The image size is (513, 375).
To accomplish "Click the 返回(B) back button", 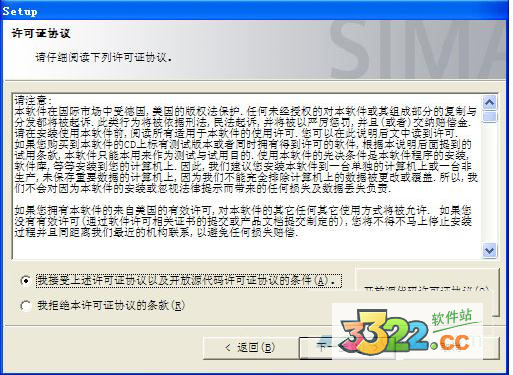I will click(249, 348).
